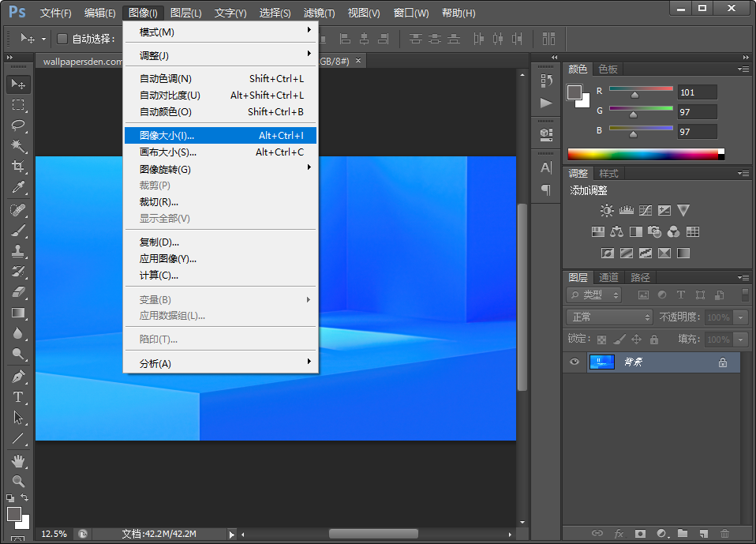Open the blend mode dropdown
Screen dimensions: 756x544
coord(609,317)
